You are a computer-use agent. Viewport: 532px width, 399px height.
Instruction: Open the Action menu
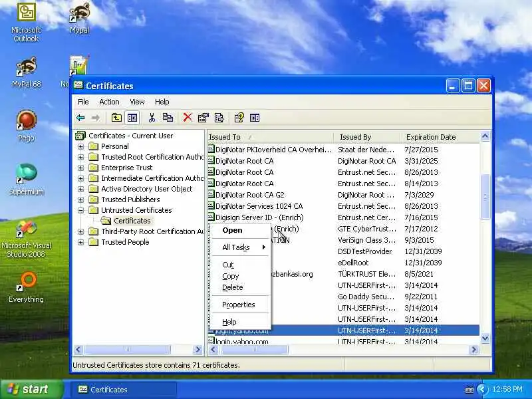pyautogui.click(x=109, y=102)
